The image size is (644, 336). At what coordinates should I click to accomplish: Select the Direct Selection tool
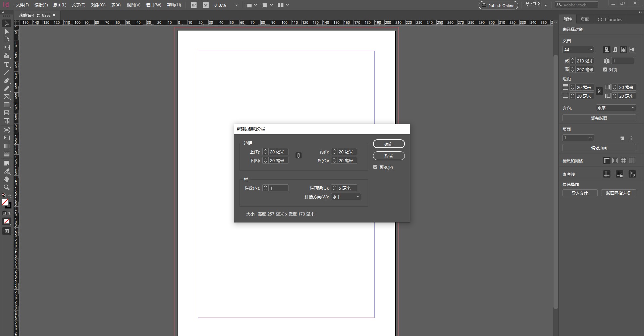tap(6, 31)
